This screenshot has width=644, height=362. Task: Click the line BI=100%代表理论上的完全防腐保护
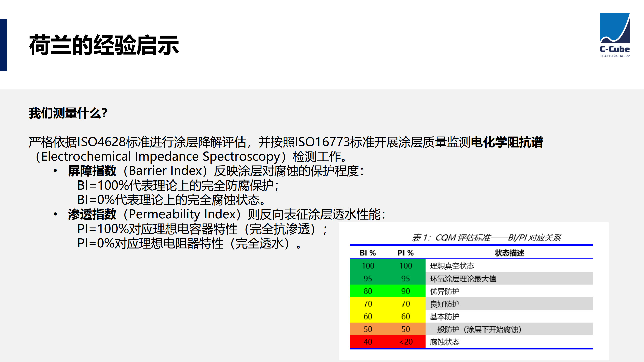178,186
